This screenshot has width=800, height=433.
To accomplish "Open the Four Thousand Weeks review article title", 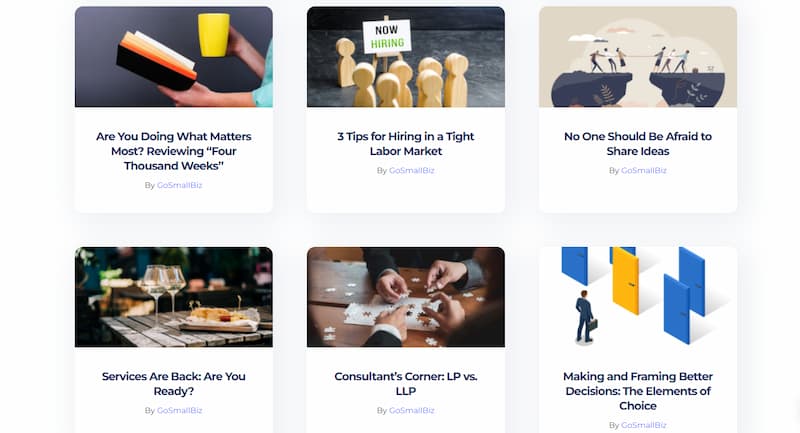I will coord(173,151).
